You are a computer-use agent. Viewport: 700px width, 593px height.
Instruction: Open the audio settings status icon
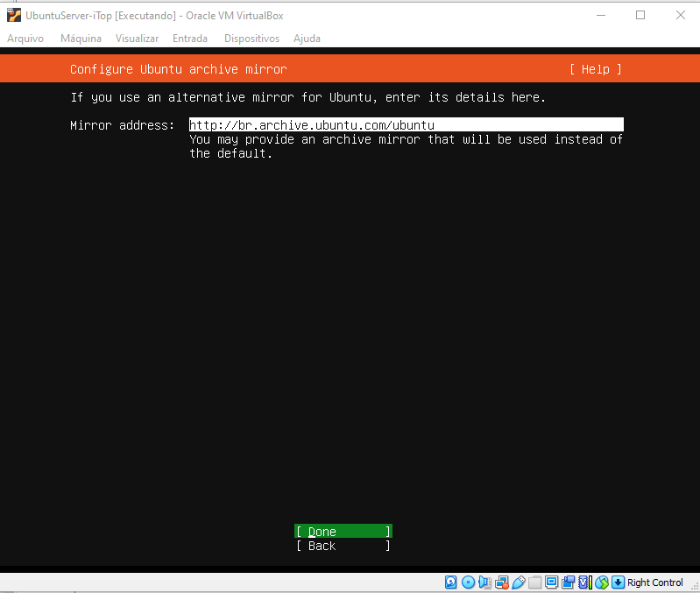[484, 582]
